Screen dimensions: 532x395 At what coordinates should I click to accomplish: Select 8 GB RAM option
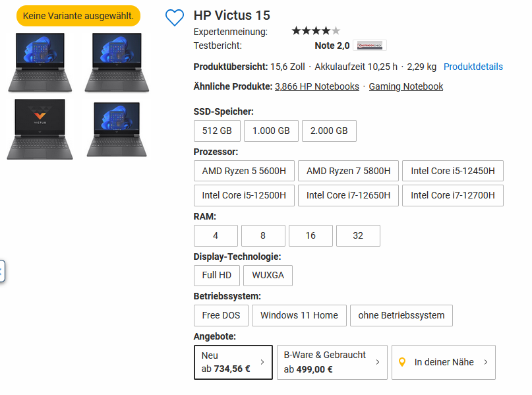tap(263, 235)
